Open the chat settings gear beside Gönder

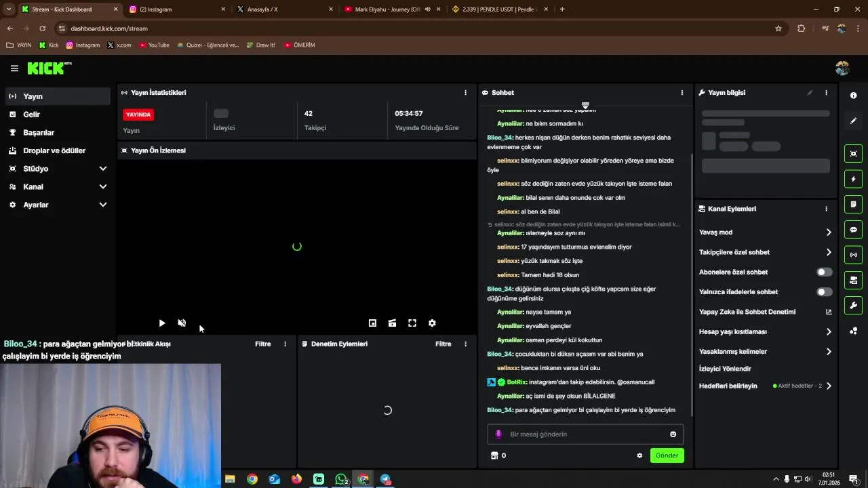tap(639, 455)
